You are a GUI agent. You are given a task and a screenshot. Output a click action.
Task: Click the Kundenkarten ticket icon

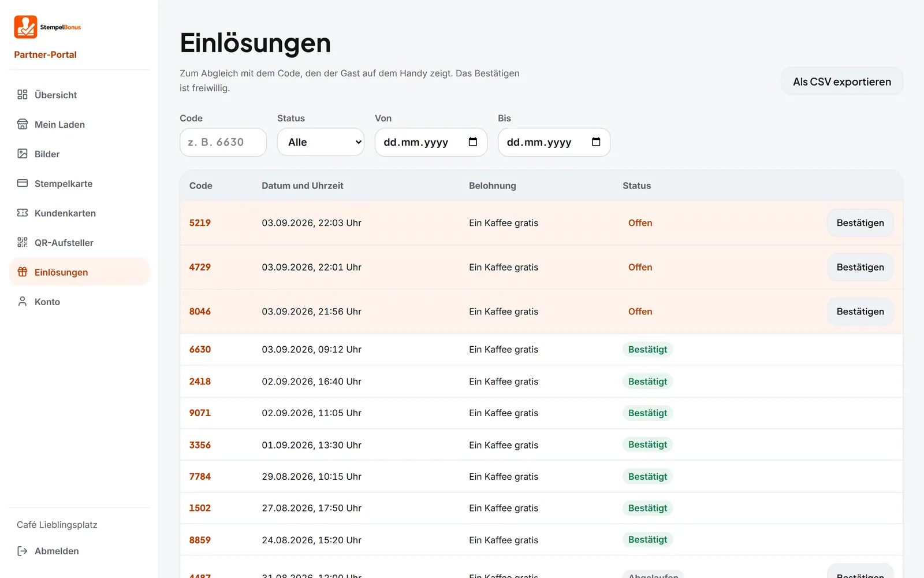pos(23,213)
